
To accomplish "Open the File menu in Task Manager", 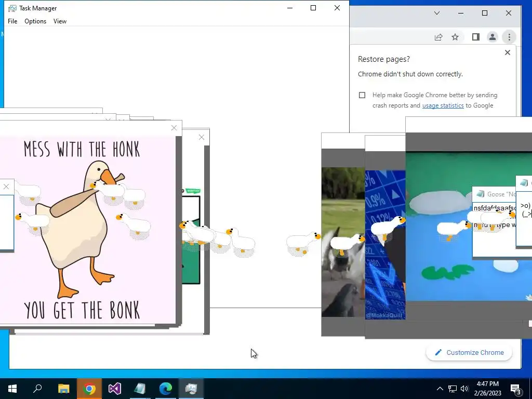I will click(12, 21).
